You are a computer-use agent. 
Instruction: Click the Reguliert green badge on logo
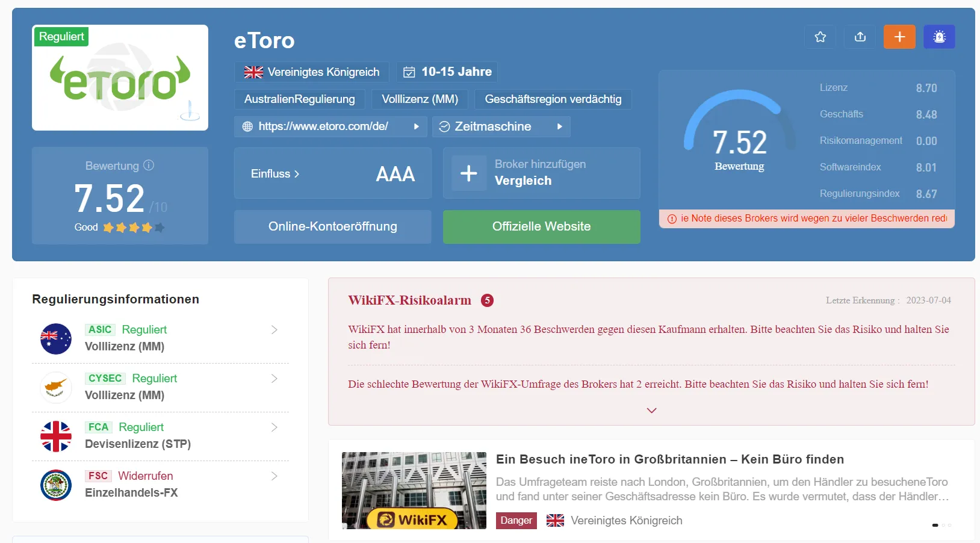[61, 37]
